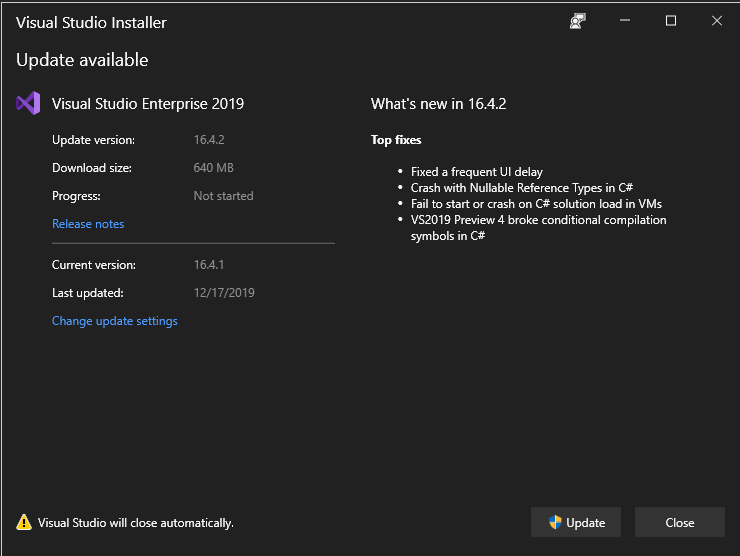Click the 'Update available' heading
The height and width of the screenshot is (556, 740).
click(82, 60)
